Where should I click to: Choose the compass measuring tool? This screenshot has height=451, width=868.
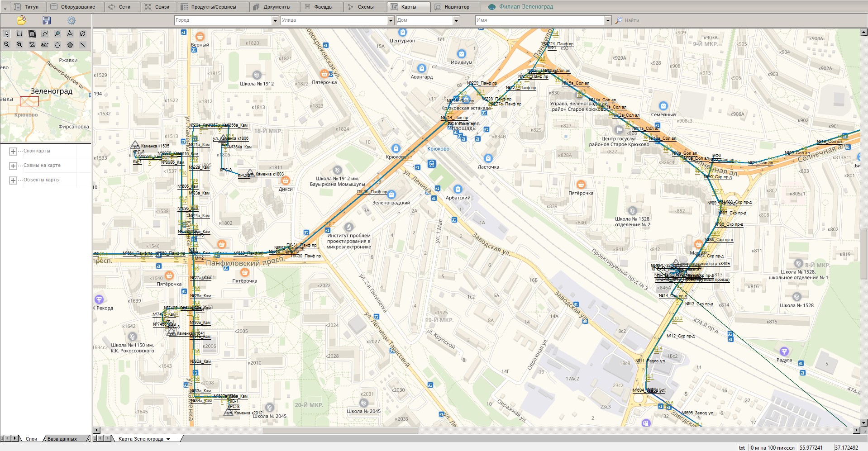70,33
